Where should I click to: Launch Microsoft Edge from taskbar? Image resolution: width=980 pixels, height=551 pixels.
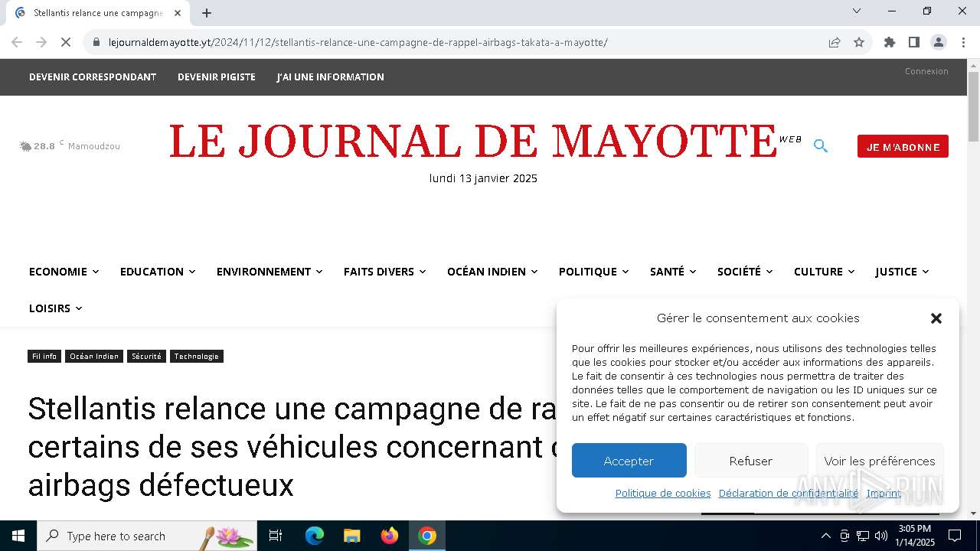[315, 536]
